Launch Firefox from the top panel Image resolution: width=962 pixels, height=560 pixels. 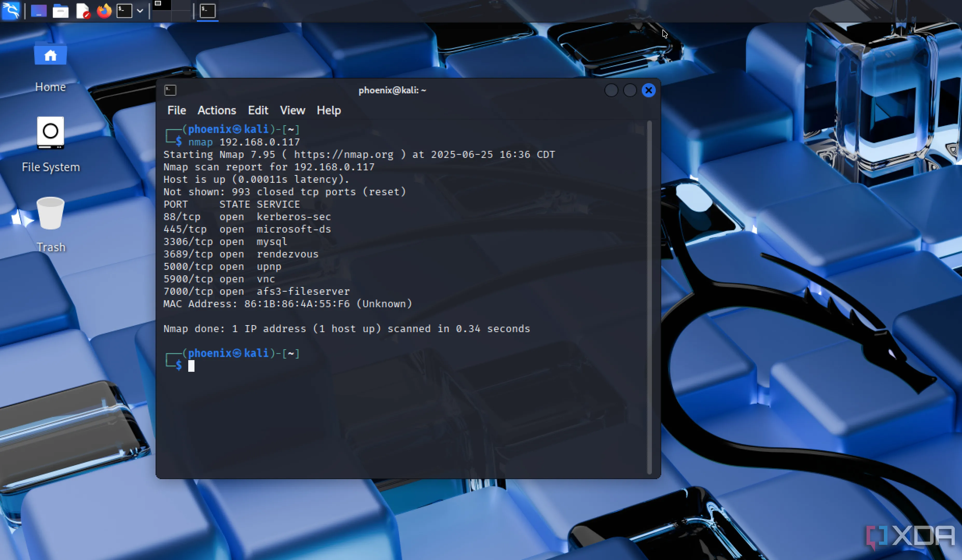(x=104, y=11)
